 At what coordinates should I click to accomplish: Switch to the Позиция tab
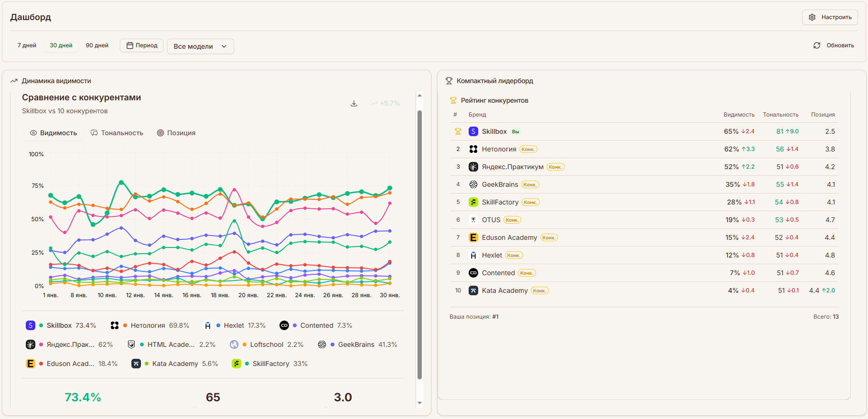[176, 133]
